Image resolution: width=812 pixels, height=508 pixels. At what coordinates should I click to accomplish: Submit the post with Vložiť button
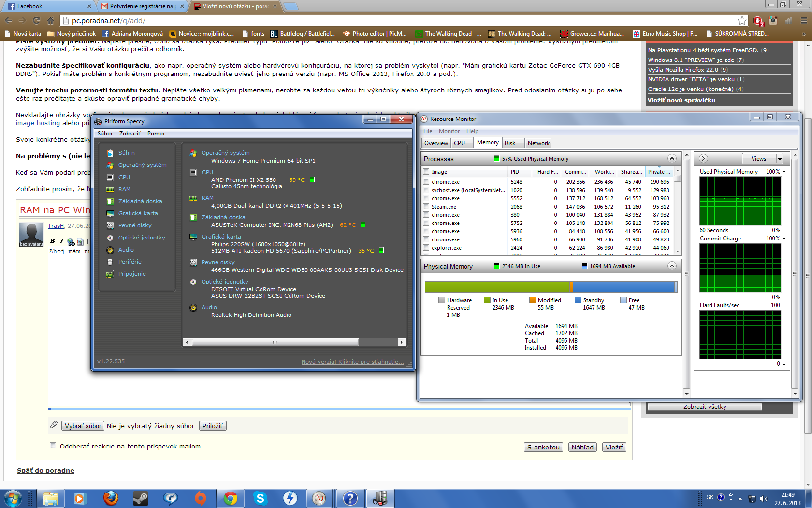coord(614,447)
